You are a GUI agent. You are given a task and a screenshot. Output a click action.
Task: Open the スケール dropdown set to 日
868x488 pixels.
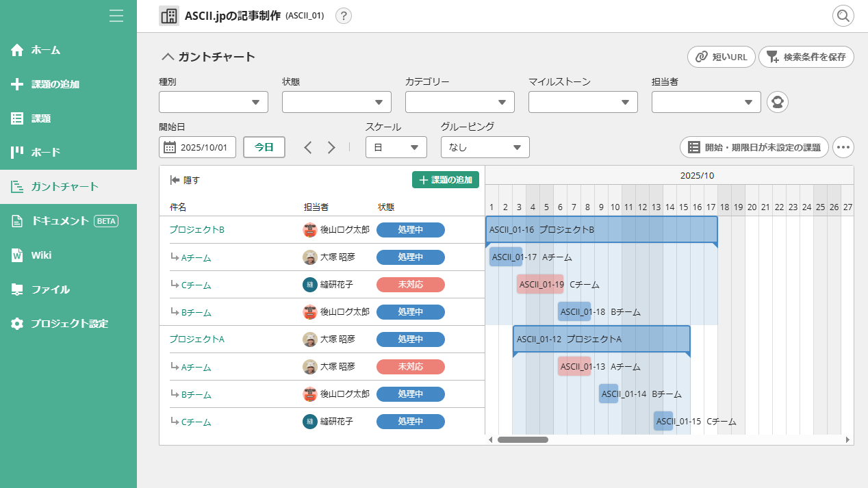pyautogui.click(x=396, y=147)
